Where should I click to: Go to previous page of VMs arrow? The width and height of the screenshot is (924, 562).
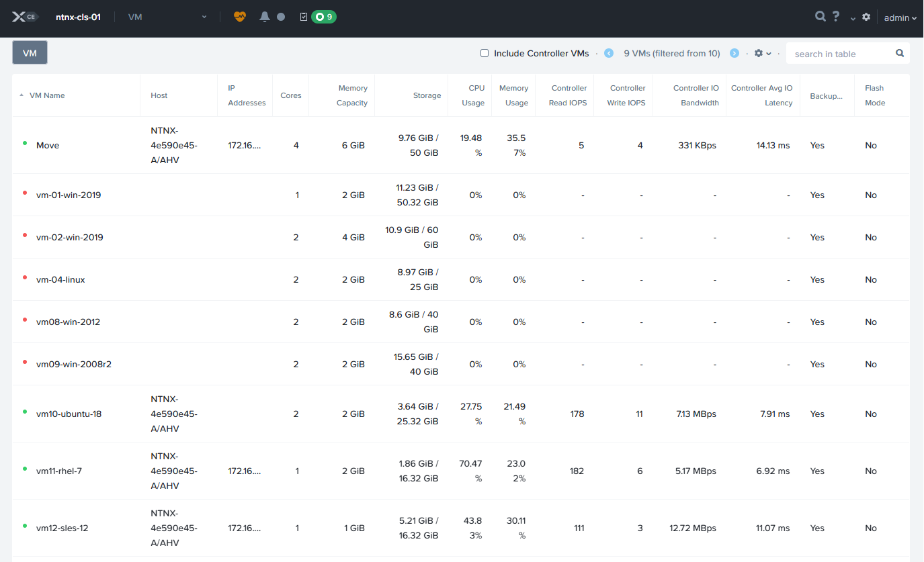609,53
